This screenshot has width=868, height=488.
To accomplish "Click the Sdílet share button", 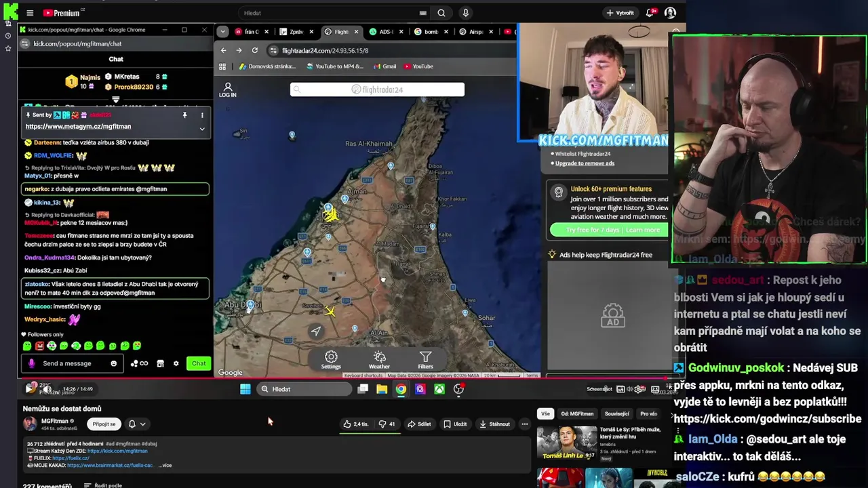I will pos(418,424).
